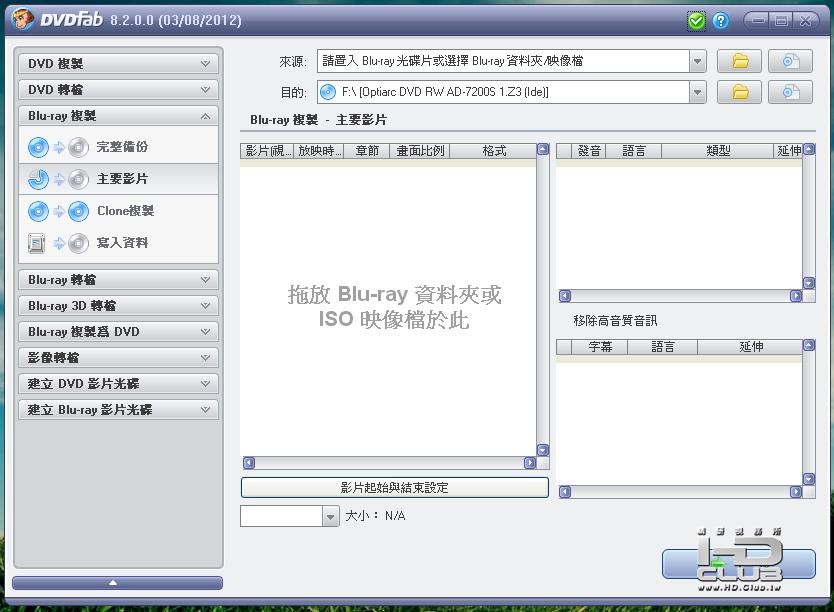Expand the 影像轉檔 section
The height and width of the screenshot is (612, 834).
[x=119, y=357]
